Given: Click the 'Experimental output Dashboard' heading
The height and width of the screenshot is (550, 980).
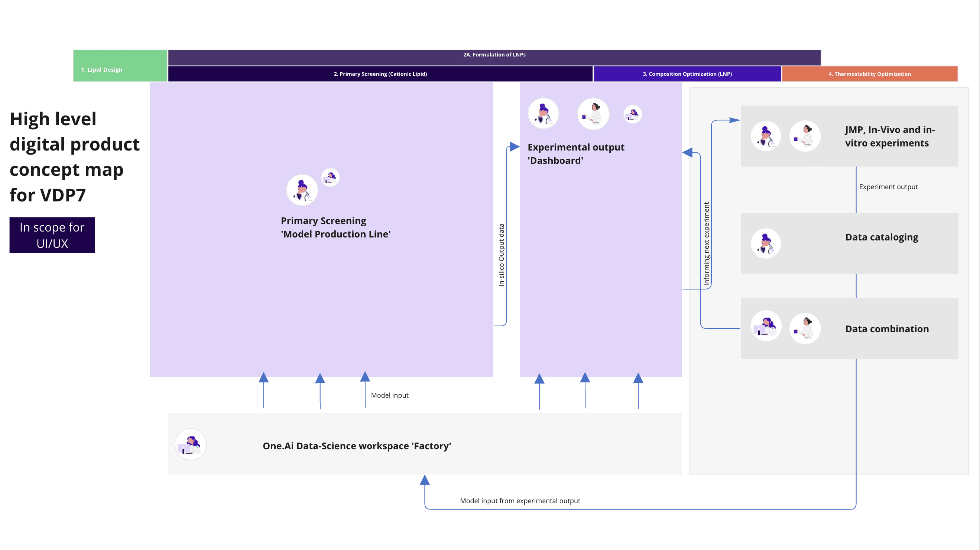Looking at the screenshot, I should 575,154.
